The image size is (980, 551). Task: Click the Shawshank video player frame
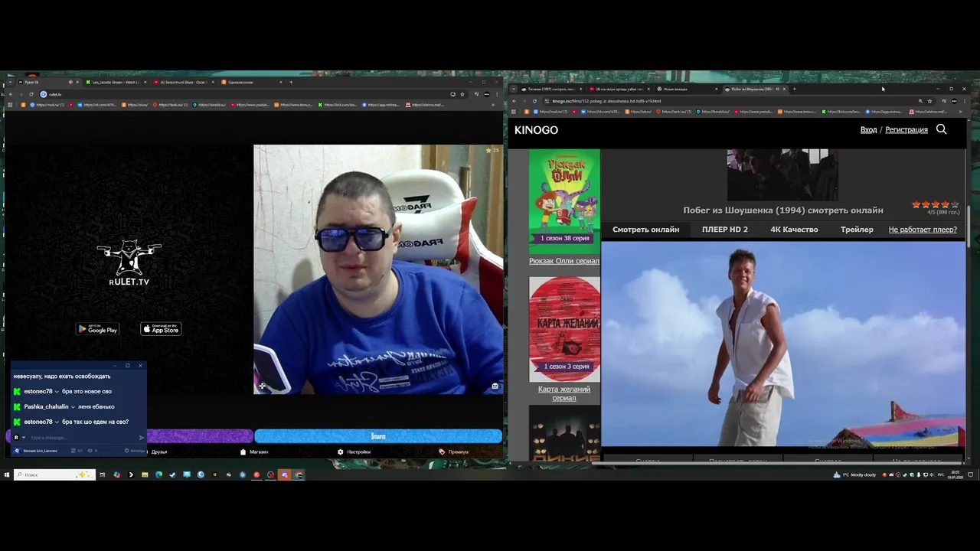pos(783,344)
